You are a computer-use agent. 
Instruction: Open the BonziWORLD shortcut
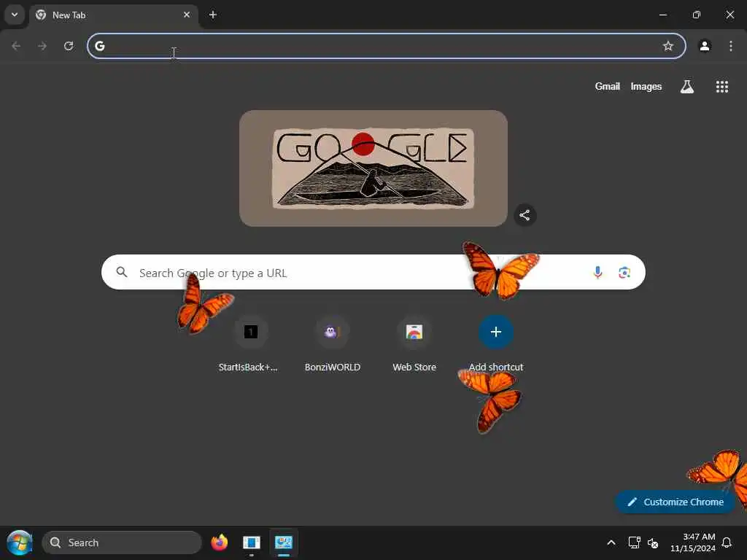click(332, 344)
